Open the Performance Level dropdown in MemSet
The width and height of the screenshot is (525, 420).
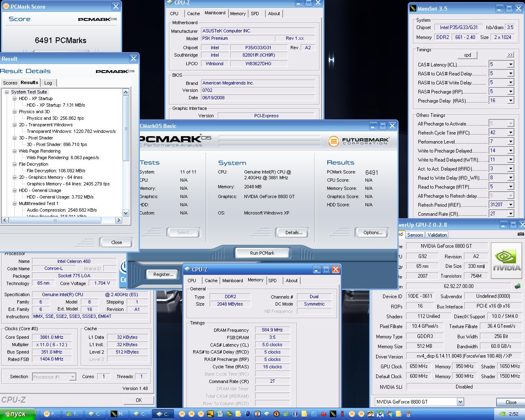511,142
